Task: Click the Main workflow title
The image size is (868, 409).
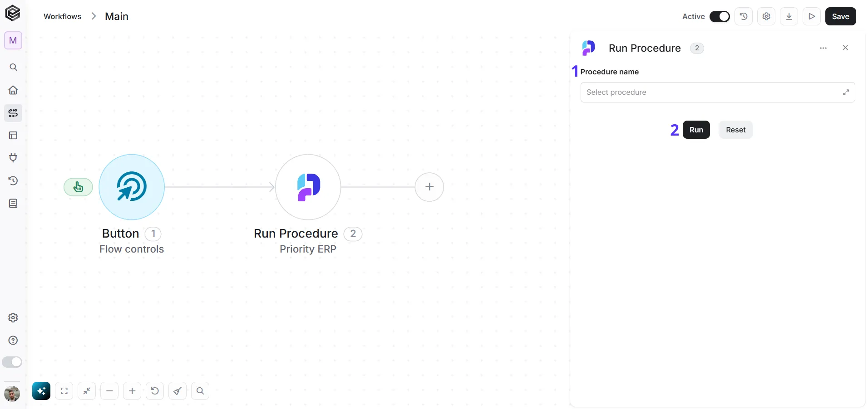Action: [x=117, y=16]
